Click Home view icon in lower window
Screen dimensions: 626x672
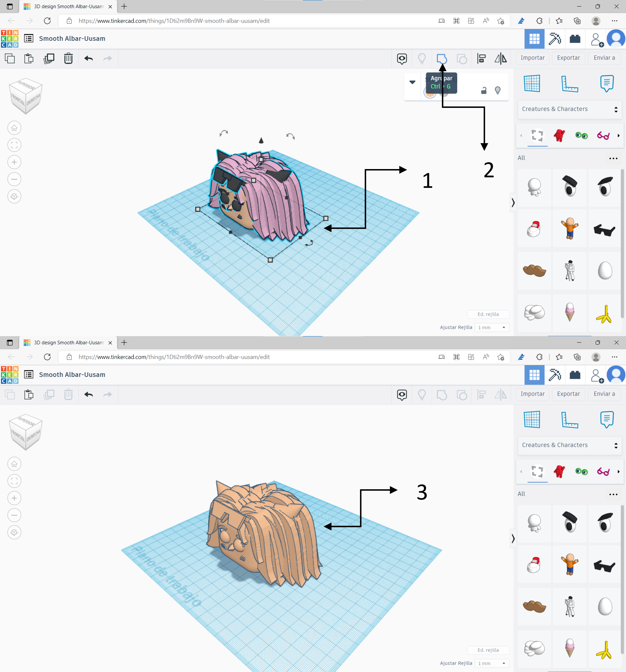click(x=14, y=464)
